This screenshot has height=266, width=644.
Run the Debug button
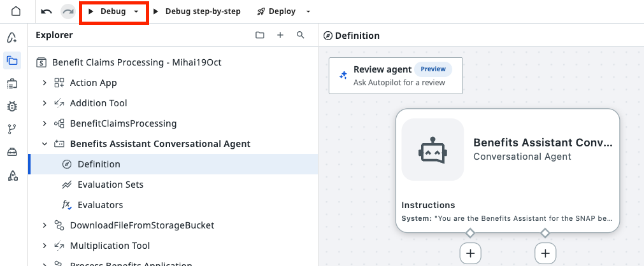tap(108, 11)
